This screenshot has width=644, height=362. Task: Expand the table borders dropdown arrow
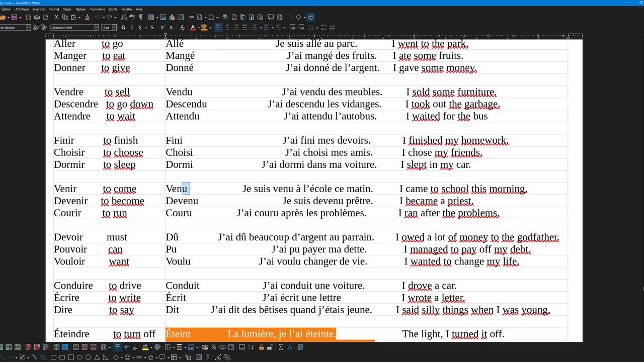(x=174, y=347)
